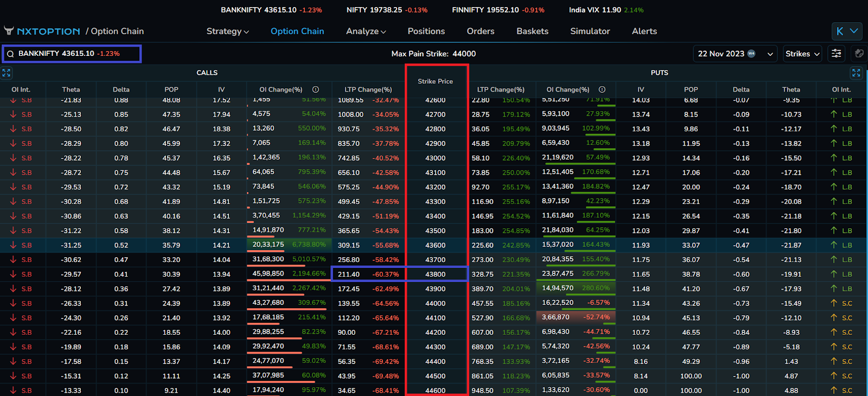Expand the PUTS section fullscreen icon
This screenshot has width=868, height=396.
856,73
